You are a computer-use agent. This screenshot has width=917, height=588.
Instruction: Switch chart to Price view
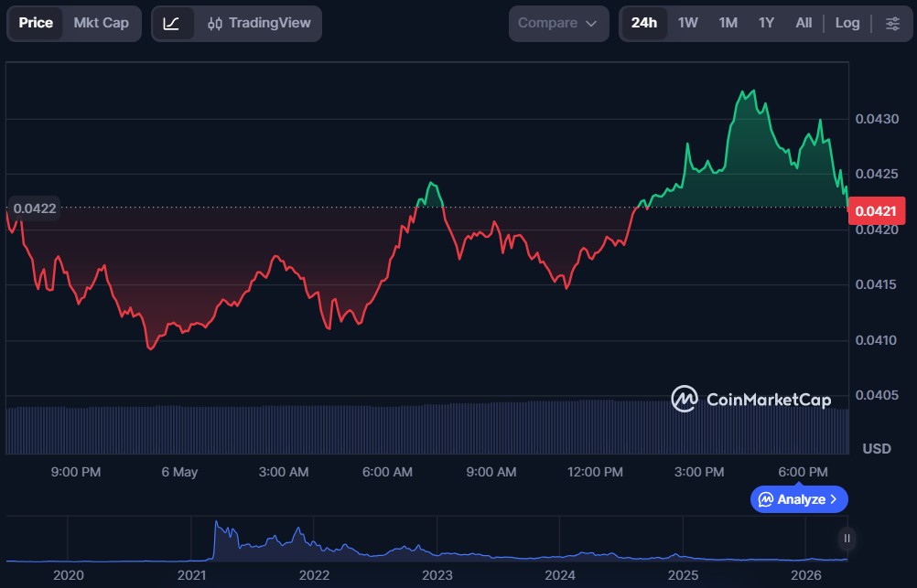(36, 24)
